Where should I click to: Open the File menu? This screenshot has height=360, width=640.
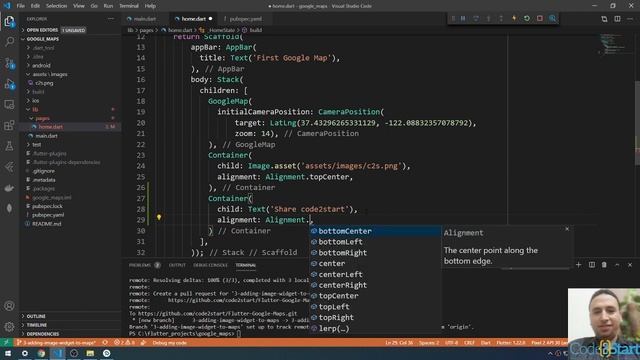tap(20, 6)
